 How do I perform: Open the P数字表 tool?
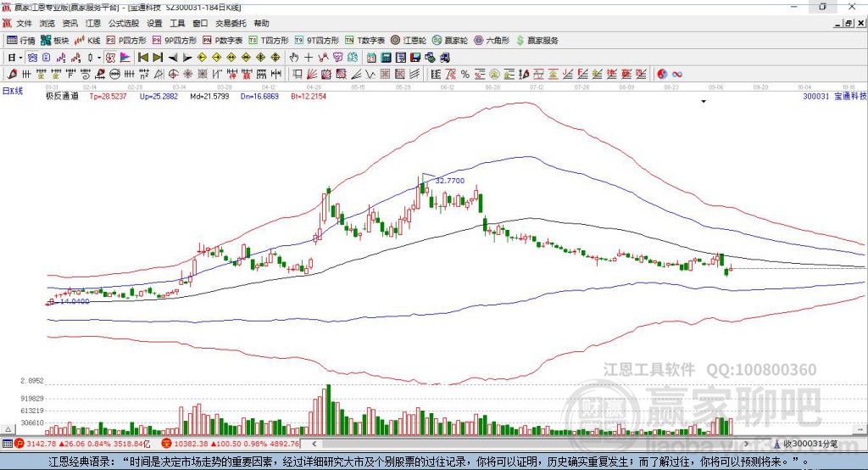tap(223, 41)
